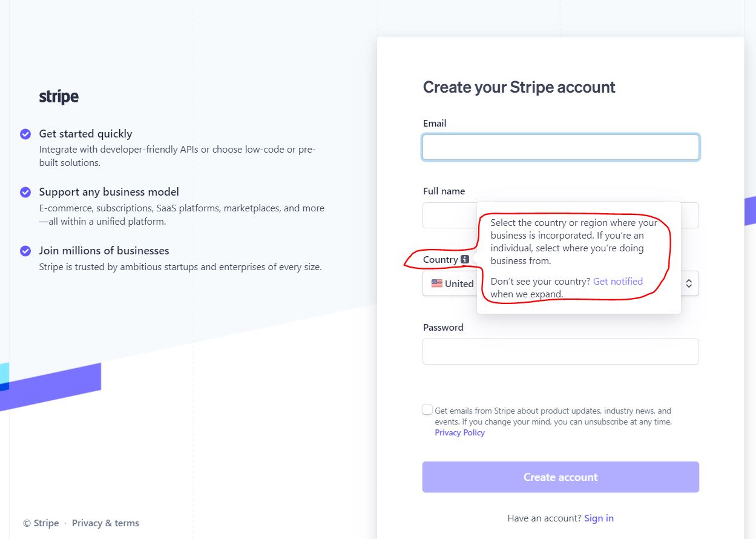Open the Privacy Policy link

(459, 433)
